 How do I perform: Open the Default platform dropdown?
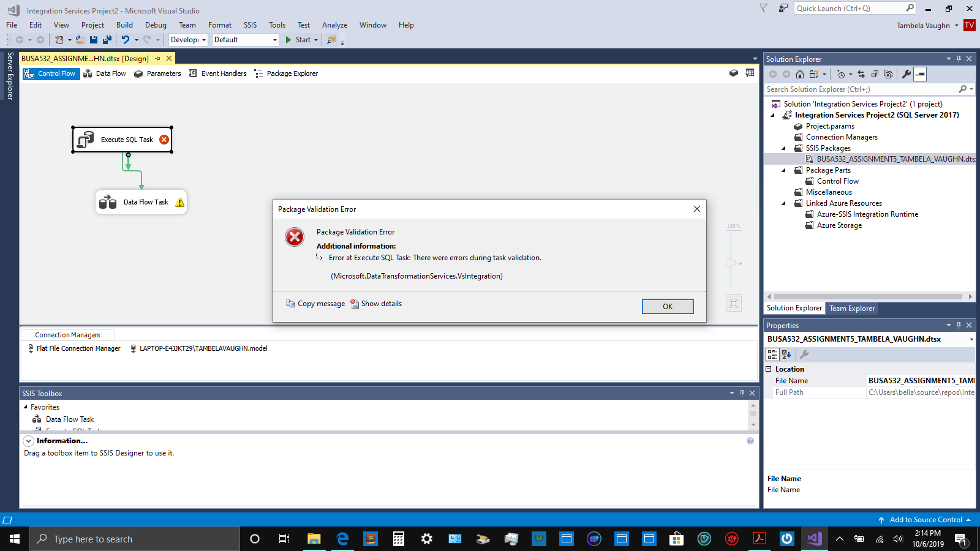[246, 40]
